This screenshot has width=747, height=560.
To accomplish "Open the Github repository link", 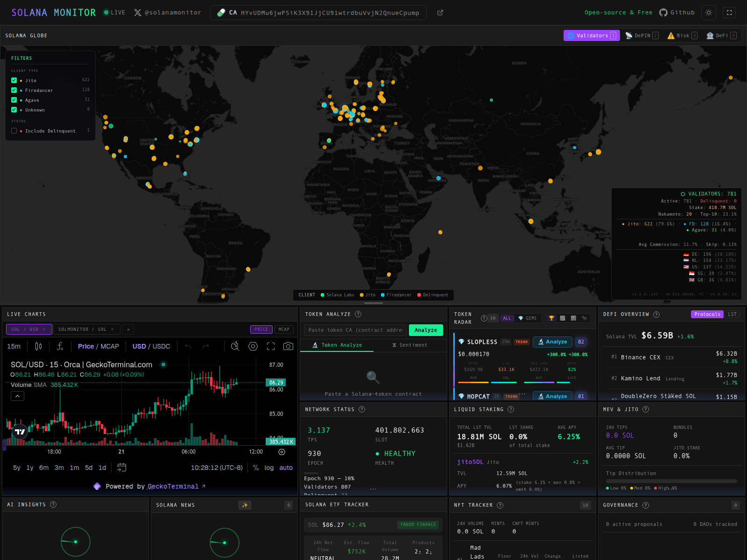I will coord(677,13).
